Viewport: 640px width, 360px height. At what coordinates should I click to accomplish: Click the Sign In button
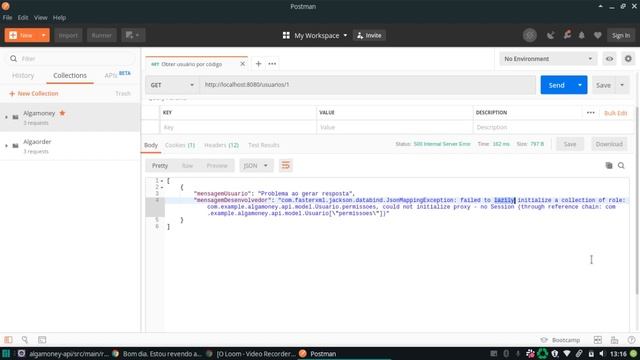(x=621, y=36)
